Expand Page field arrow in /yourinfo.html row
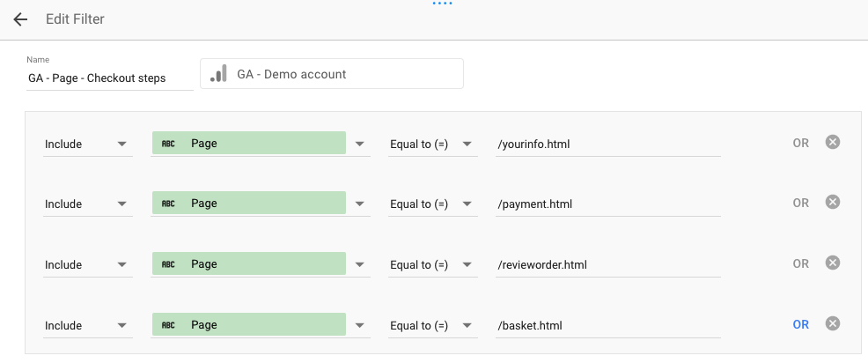This screenshot has height=363, width=868. 360,144
